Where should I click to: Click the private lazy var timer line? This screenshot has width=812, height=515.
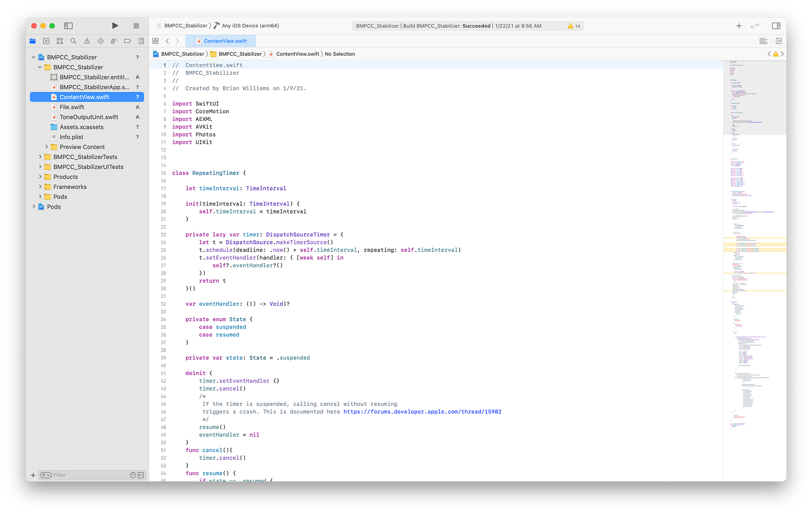(x=264, y=235)
